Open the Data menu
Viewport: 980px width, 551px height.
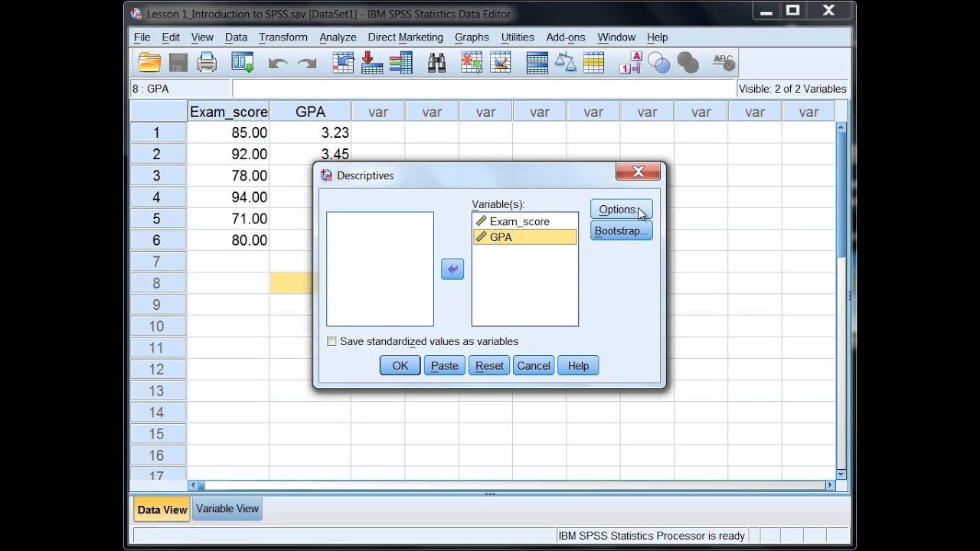click(236, 37)
